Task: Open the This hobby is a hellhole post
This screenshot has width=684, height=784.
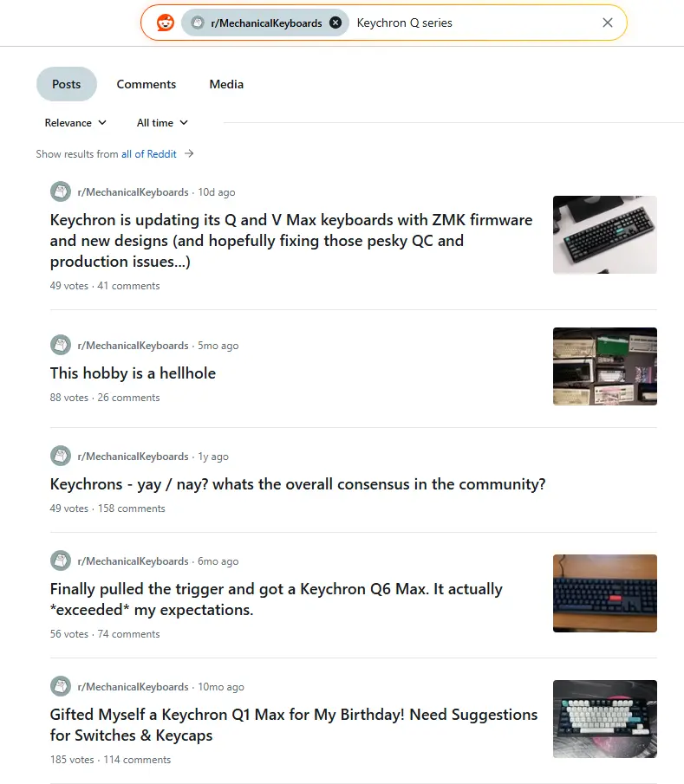Action: pos(133,373)
